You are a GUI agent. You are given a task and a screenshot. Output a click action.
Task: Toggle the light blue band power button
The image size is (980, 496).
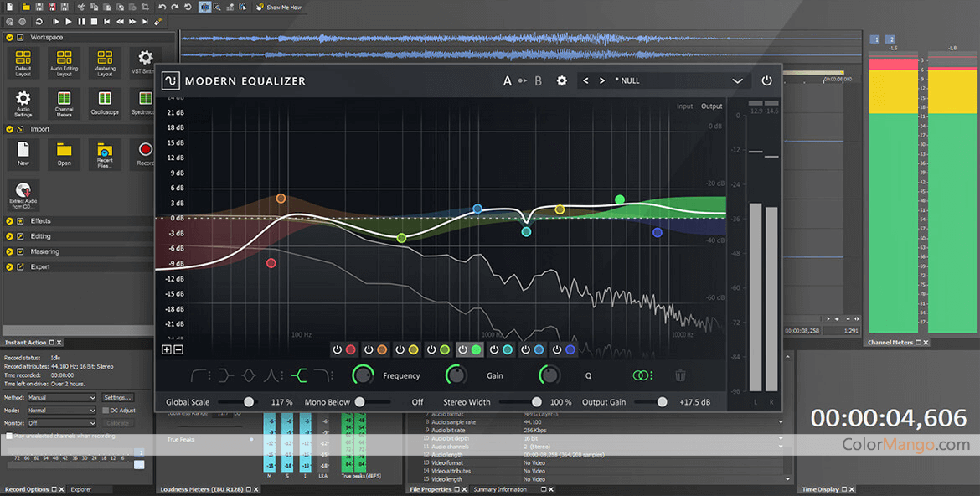(526, 349)
